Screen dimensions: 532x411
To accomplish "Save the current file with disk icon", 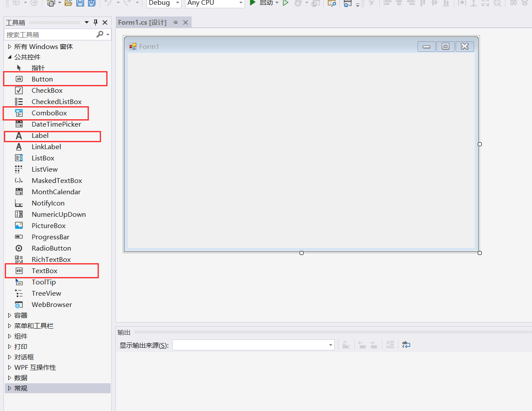I will (80, 3).
